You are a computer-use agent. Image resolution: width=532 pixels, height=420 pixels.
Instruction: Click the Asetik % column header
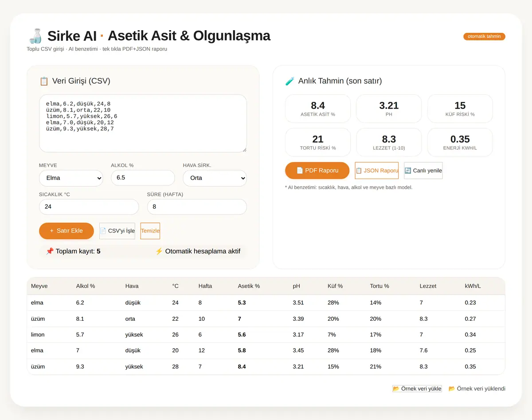pyautogui.click(x=249, y=286)
